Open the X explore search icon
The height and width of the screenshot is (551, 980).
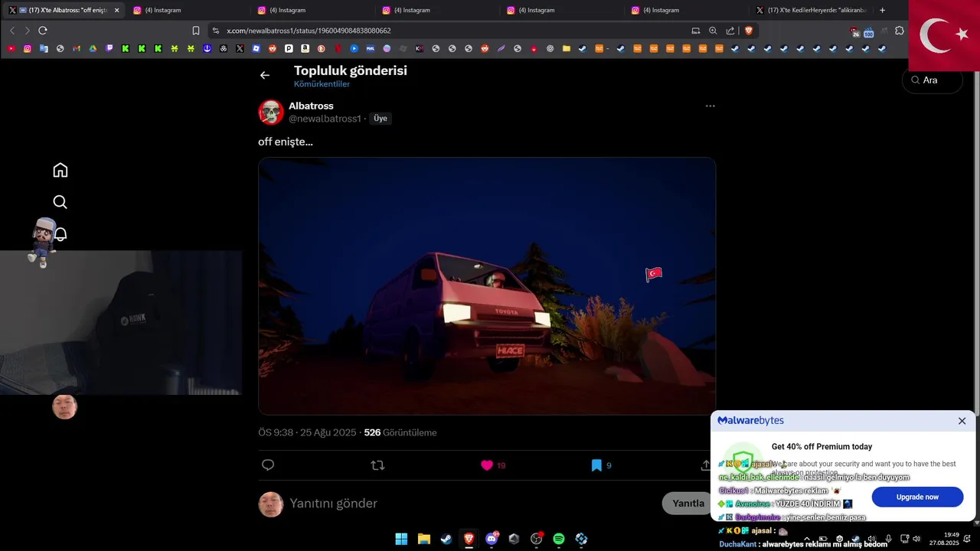(x=60, y=202)
